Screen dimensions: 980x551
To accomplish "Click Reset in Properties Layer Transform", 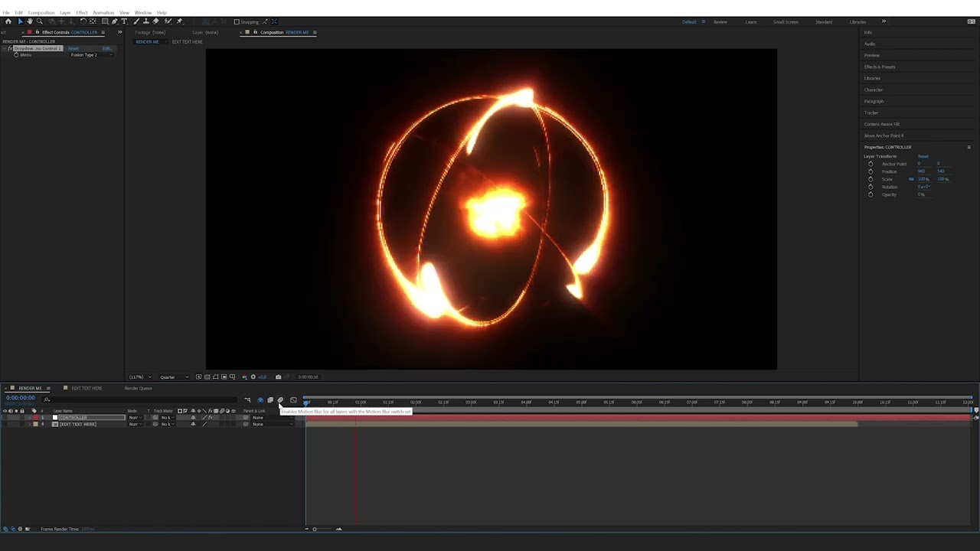I will (x=923, y=156).
